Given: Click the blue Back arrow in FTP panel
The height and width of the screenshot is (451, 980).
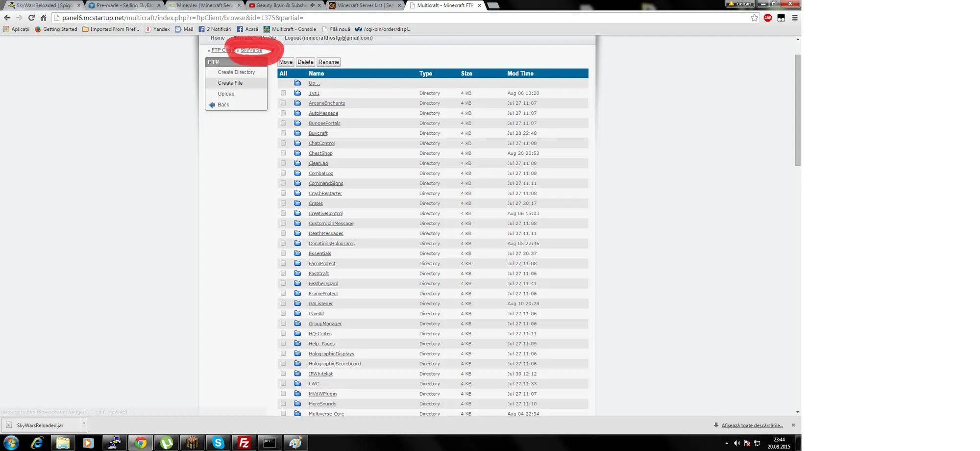Looking at the screenshot, I should [212, 105].
